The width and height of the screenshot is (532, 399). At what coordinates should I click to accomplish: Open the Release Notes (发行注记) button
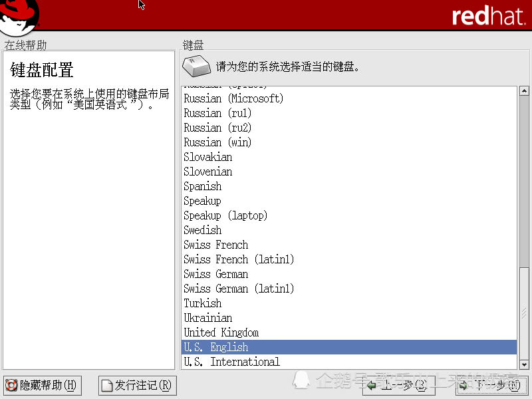coord(138,386)
